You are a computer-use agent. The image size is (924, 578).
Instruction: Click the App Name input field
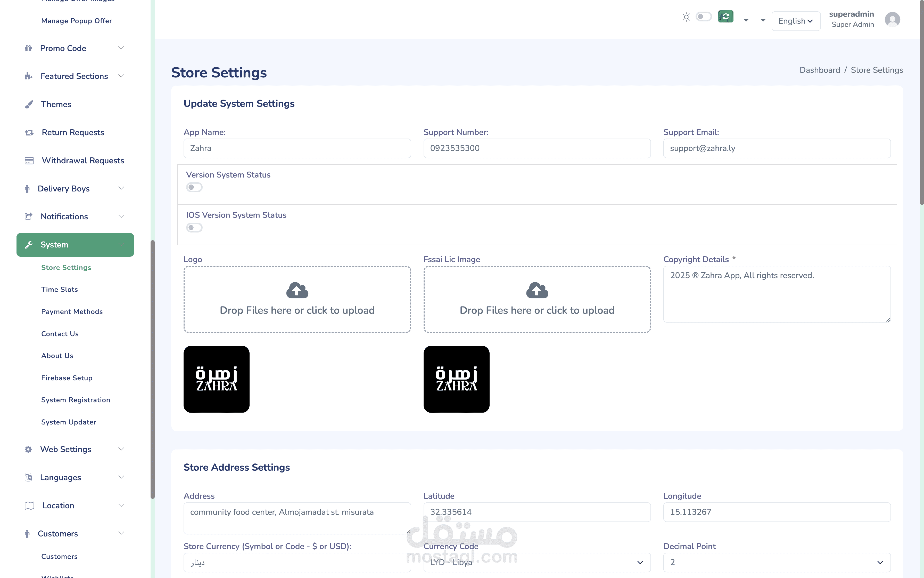297,148
